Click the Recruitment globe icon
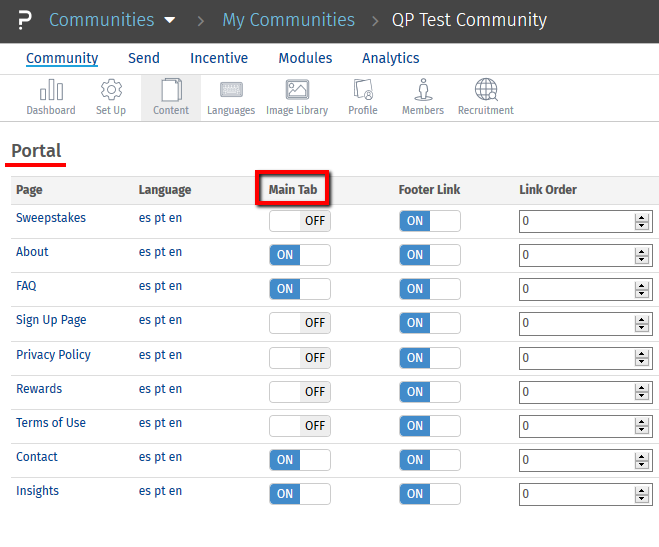 (x=486, y=97)
